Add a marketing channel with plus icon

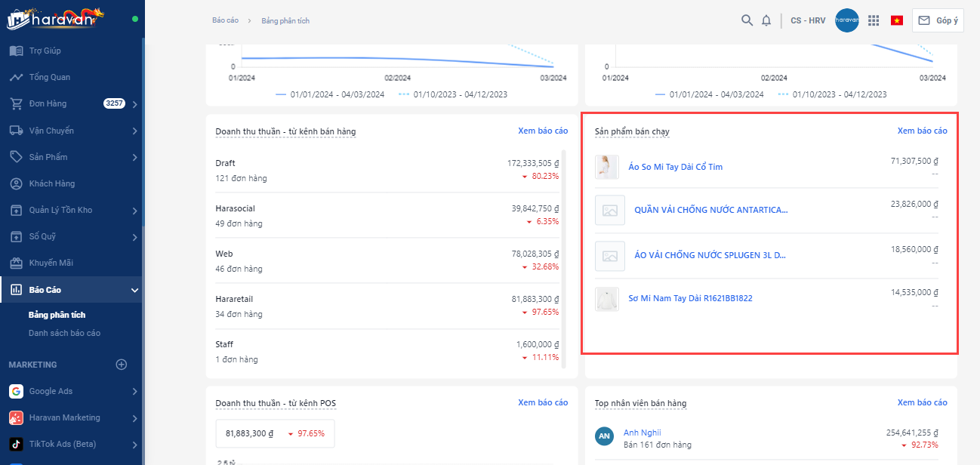[122, 365]
